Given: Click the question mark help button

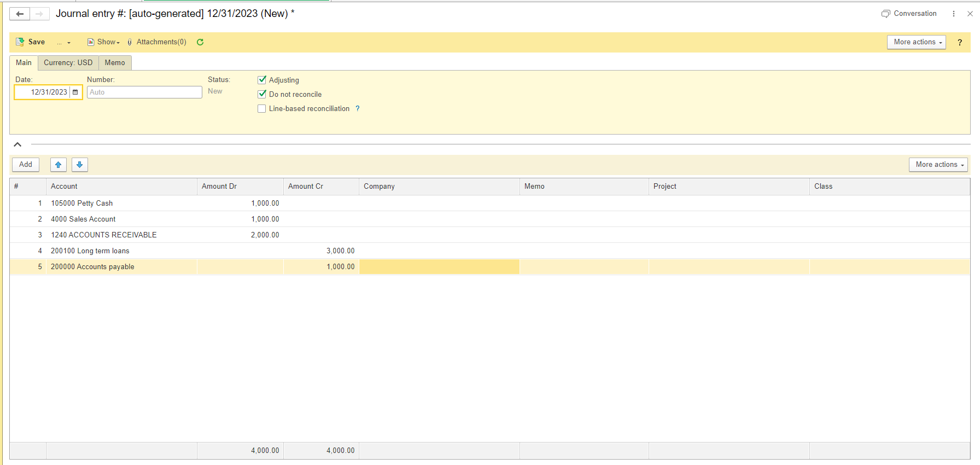Looking at the screenshot, I should pyautogui.click(x=960, y=42).
